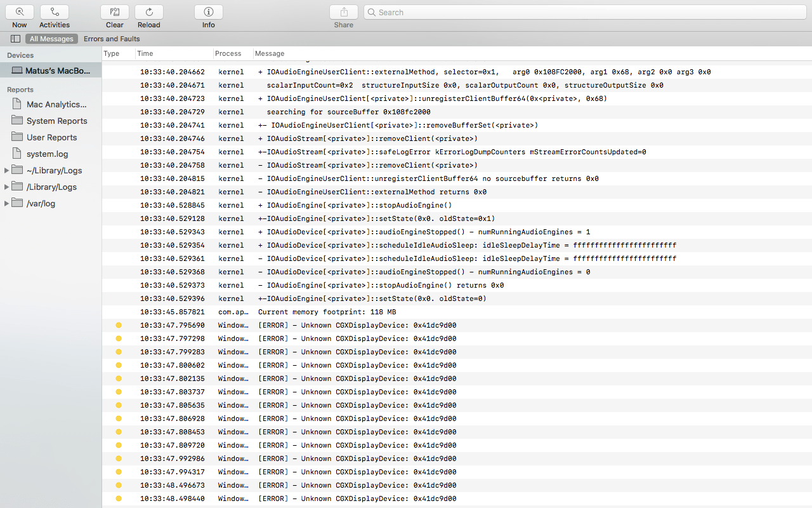Click the yellow dot at 10:33:47.992986
Viewport: 812px width, 508px height.
pos(119,458)
